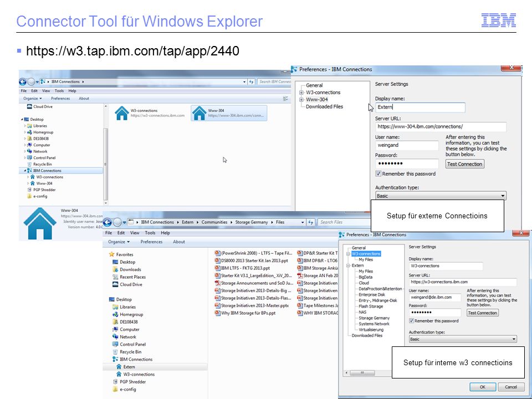
Task: Select Storage Germany in lower Preferences tree
Action: (x=374, y=318)
